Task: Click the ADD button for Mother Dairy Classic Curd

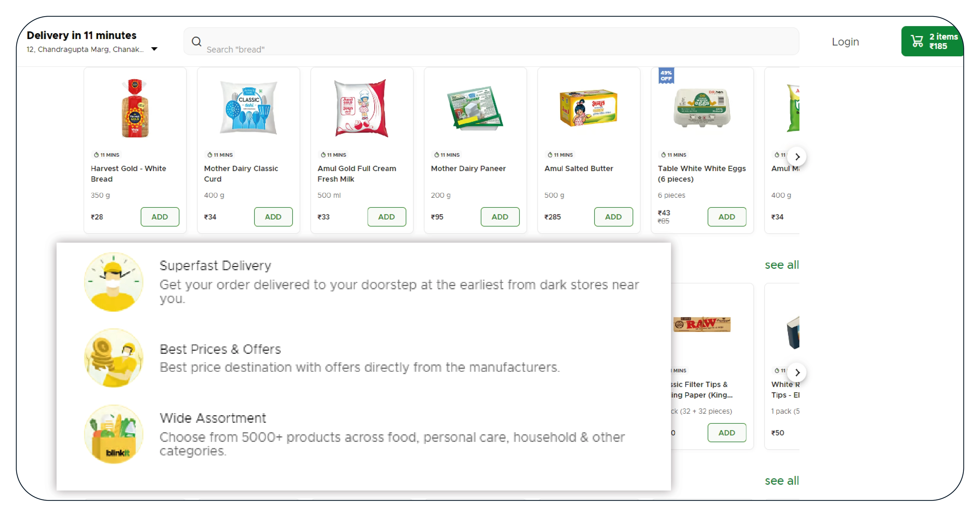Action: tap(274, 217)
